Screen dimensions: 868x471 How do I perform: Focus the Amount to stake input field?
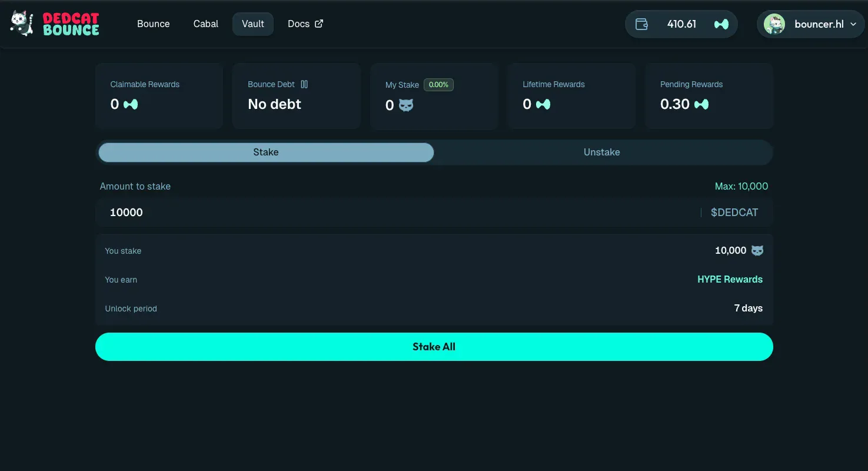400,213
